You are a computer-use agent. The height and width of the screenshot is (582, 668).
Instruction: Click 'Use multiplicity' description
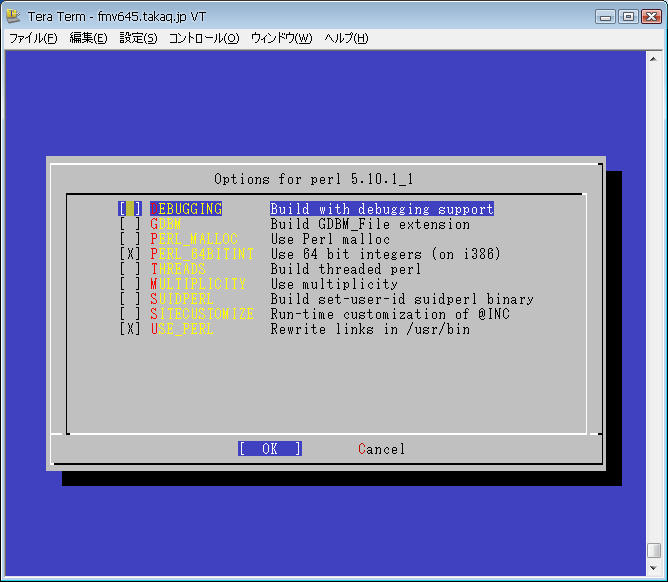[x=334, y=284]
